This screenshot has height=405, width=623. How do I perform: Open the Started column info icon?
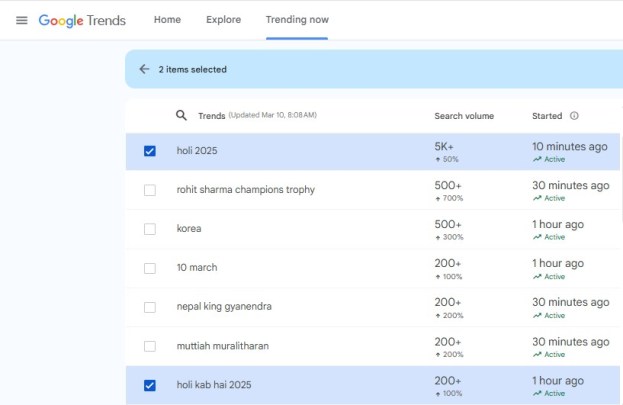(574, 116)
